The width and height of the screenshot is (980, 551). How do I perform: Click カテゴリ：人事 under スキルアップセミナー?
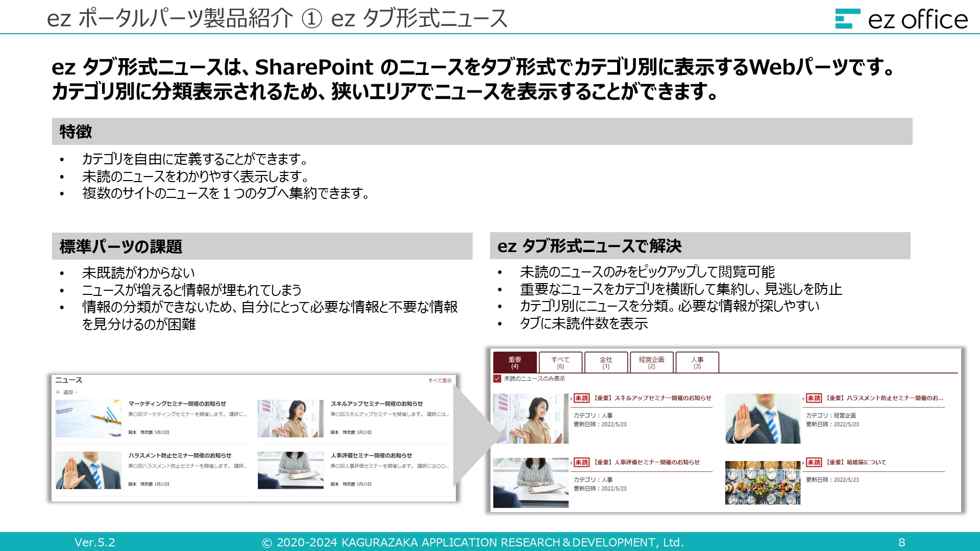593,416
